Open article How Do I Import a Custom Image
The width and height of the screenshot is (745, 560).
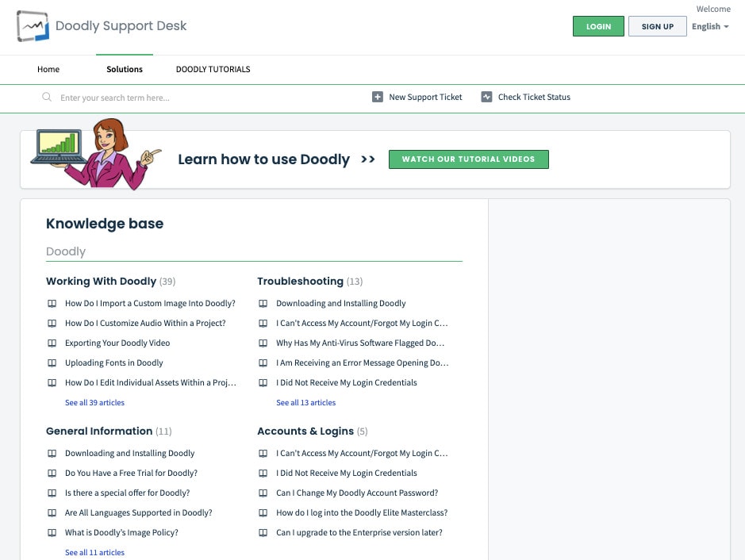[x=150, y=304]
